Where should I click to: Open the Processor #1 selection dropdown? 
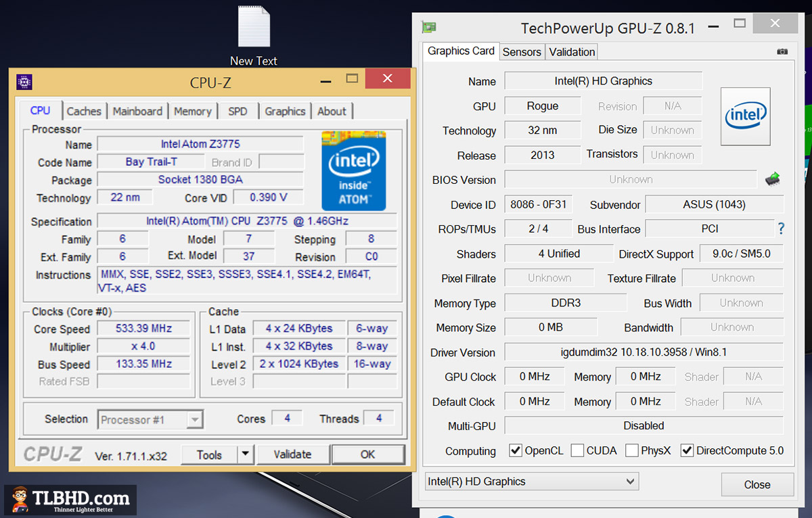(x=150, y=420)
